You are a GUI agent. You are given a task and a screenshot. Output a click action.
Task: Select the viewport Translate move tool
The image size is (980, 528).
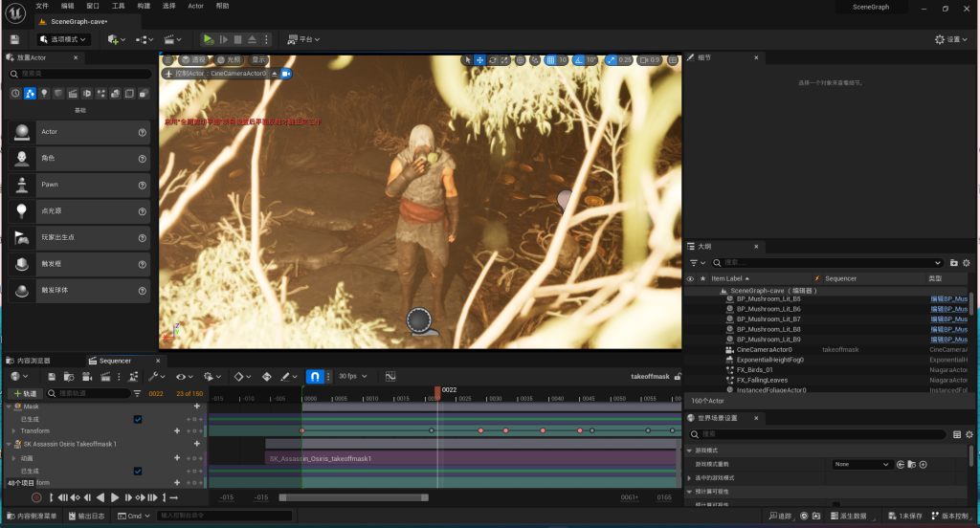tap(480, 60)
